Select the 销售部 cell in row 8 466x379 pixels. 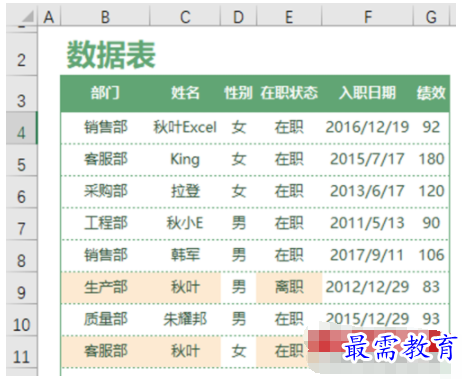(105, 256)
